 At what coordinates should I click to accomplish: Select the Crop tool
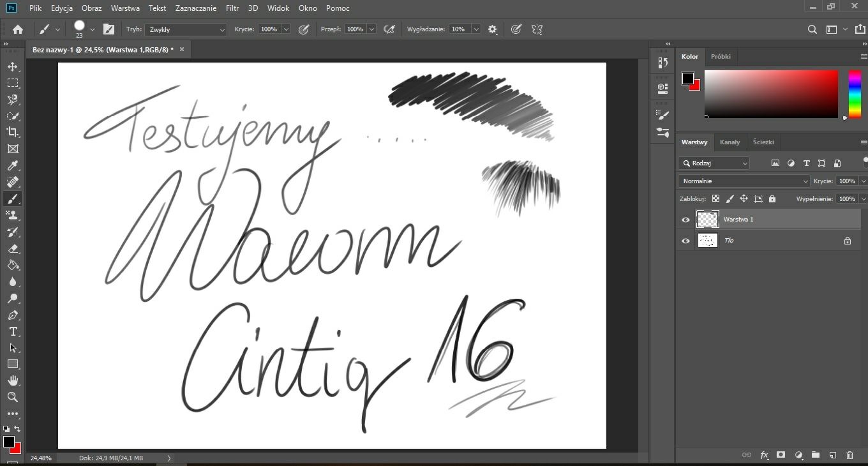12,132
